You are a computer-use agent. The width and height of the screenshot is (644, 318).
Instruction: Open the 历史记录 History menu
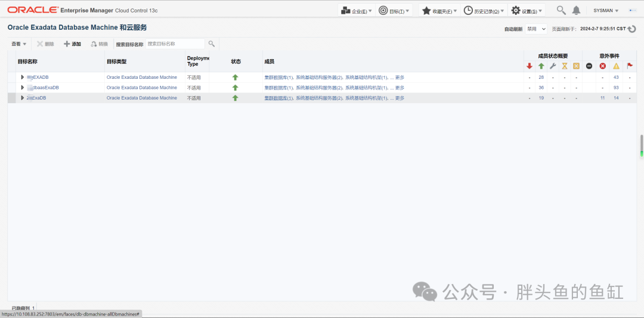coord(484,11)
